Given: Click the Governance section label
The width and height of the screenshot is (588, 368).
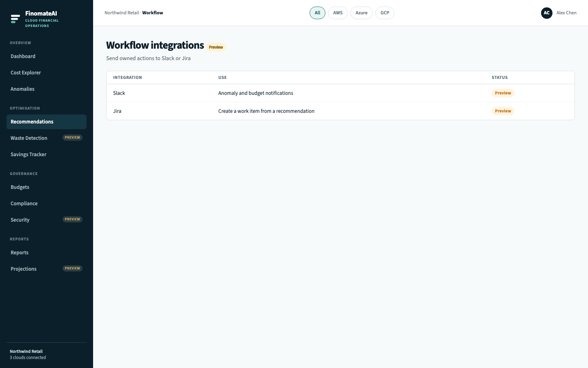Looking at the screenshot, I should 24,174.
